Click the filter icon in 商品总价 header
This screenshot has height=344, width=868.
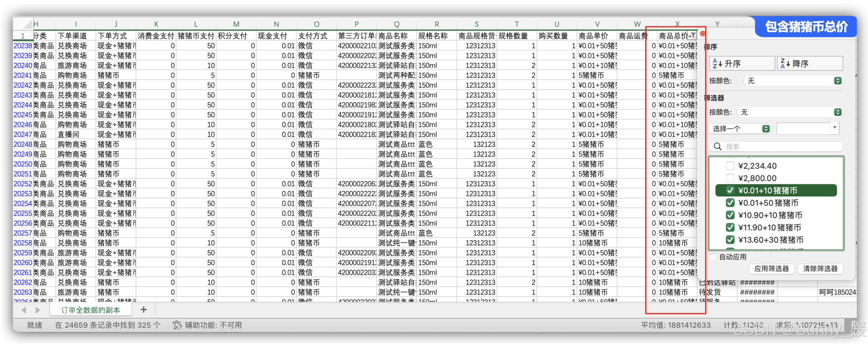[x=692, y=36]
